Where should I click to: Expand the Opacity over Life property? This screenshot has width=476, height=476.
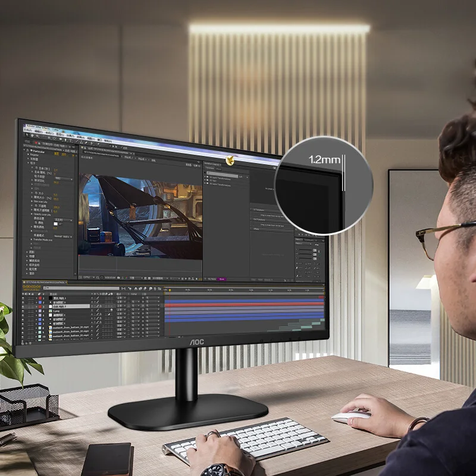(x=32, y=214)
